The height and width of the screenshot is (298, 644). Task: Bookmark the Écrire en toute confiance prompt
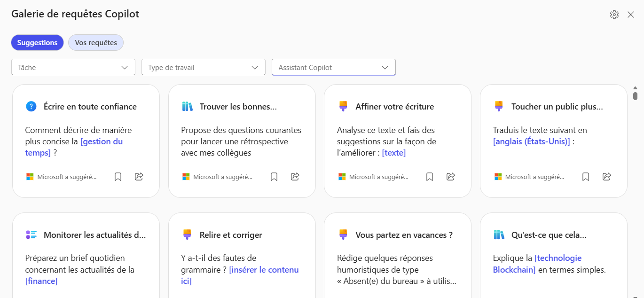point(118,177)
